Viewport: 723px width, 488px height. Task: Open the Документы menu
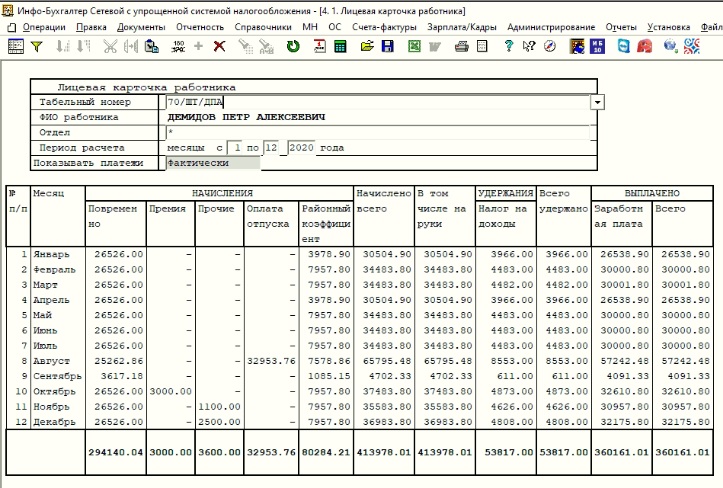[141, 27]
